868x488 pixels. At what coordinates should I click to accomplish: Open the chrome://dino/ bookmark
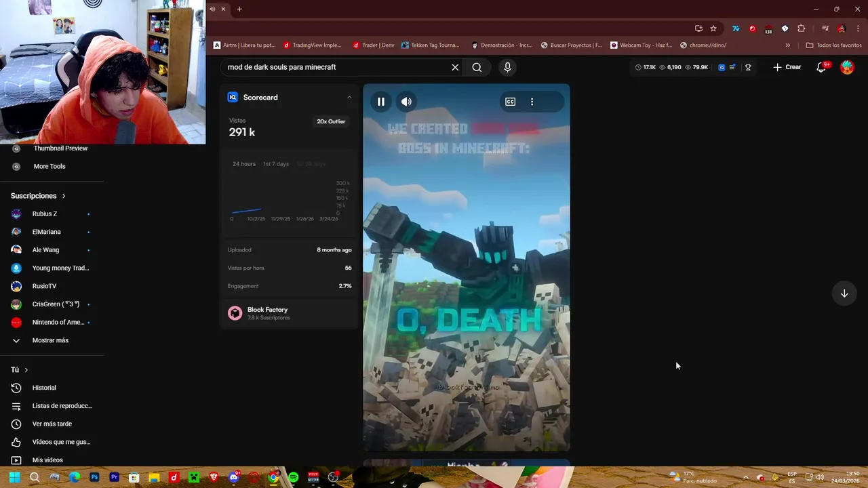click(703, 45)
